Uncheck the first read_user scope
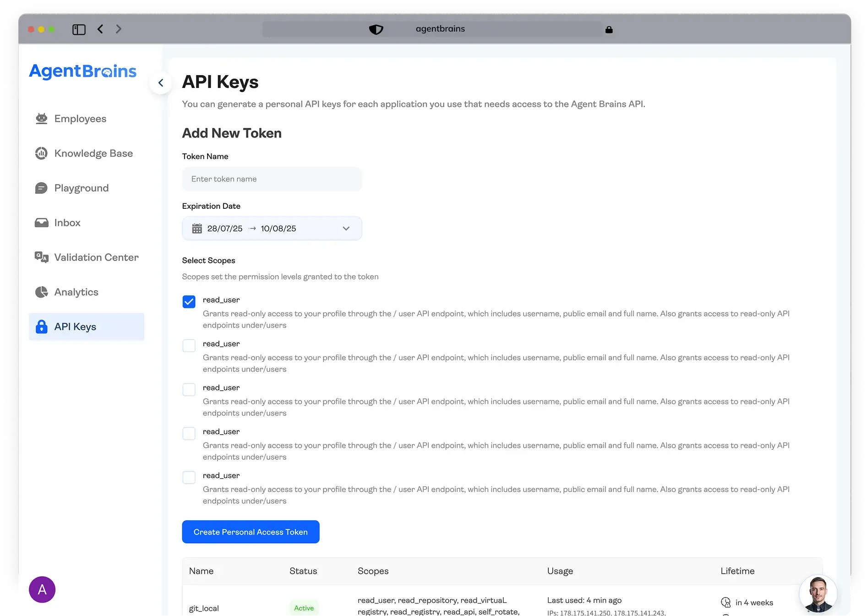 (189, 301)
